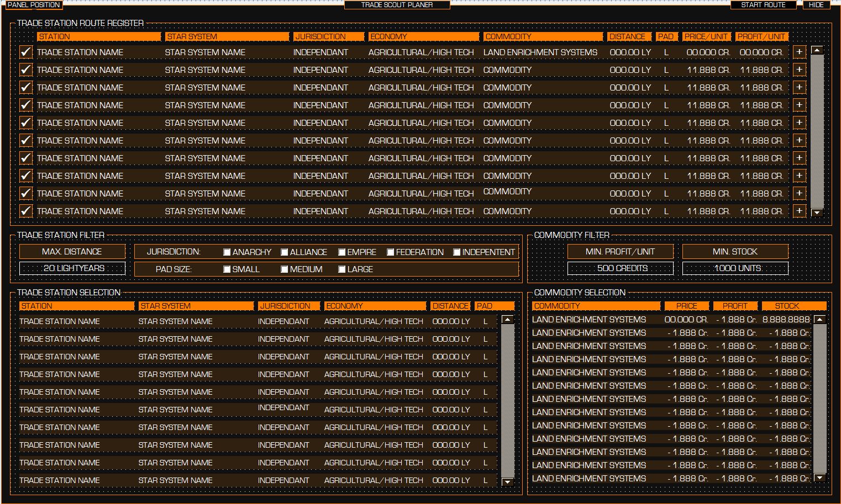The width and height of the screenshot is (841, 504).
Task: Sort Commodity Selection by Price header
Action: [x=687, y=306]
